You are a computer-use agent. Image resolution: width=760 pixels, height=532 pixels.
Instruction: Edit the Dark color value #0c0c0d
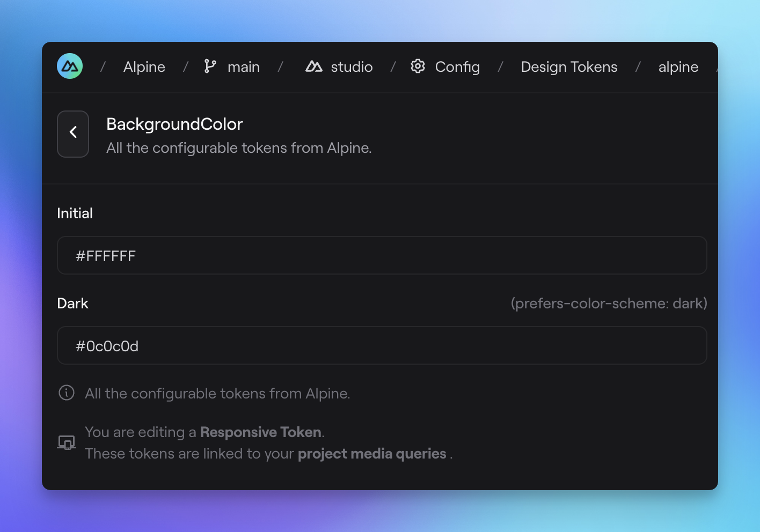(382, 345)
